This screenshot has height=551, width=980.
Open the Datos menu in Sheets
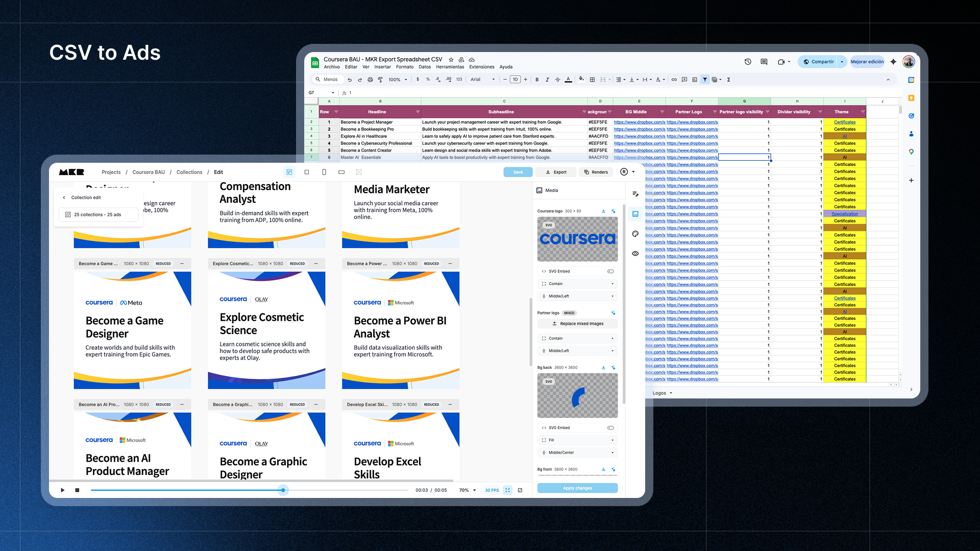(x=425, y=67)
